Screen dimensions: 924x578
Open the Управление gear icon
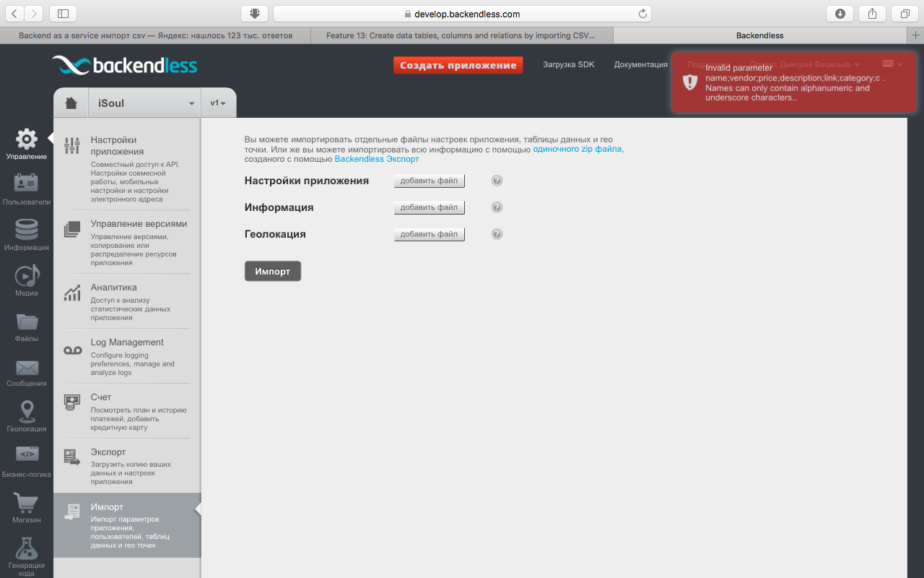[x=26, y=139]
